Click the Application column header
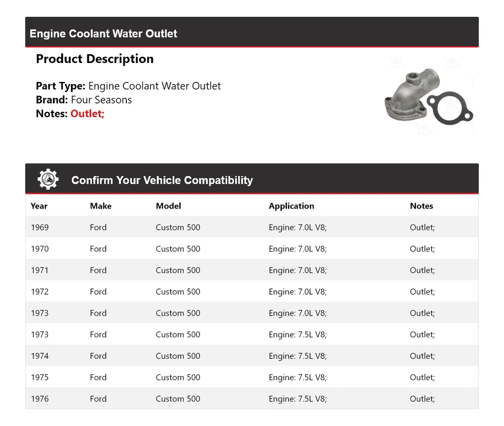 point(291,206)
